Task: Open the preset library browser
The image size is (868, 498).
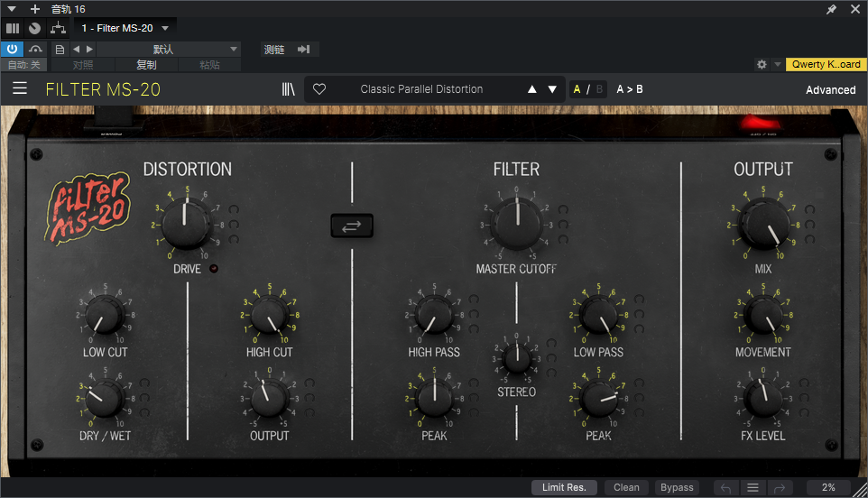Action: click(289, 89)
